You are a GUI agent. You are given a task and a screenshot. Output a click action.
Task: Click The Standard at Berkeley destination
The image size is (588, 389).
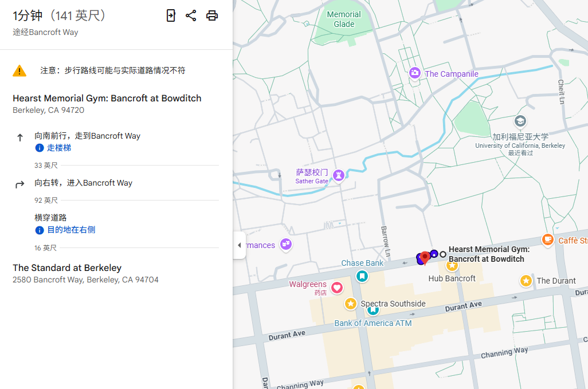(x=67, y=268)
